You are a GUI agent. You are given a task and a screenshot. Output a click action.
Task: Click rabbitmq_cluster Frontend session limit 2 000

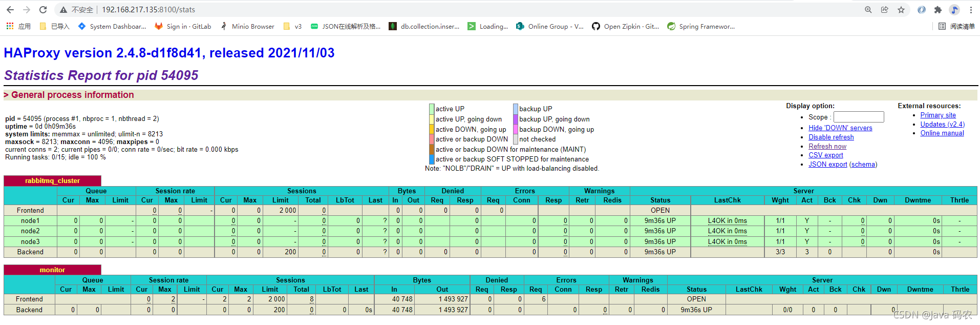pyautogui.click(x=288, y=211)
